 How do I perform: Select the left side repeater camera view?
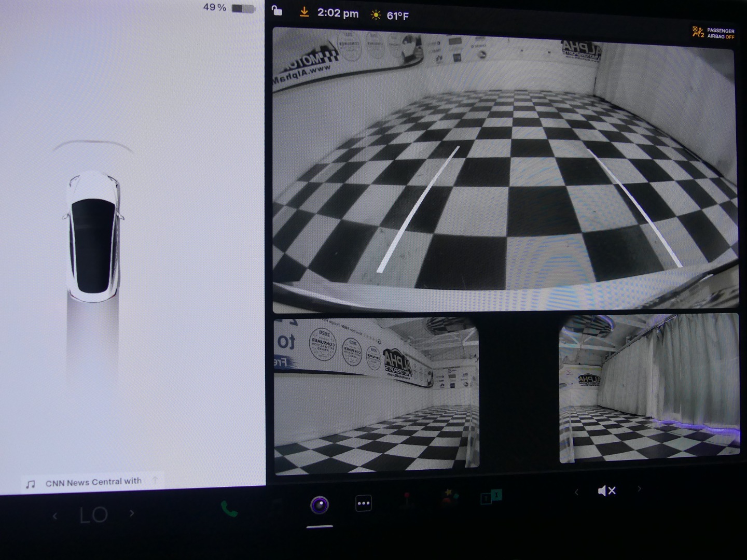[376, 396]
